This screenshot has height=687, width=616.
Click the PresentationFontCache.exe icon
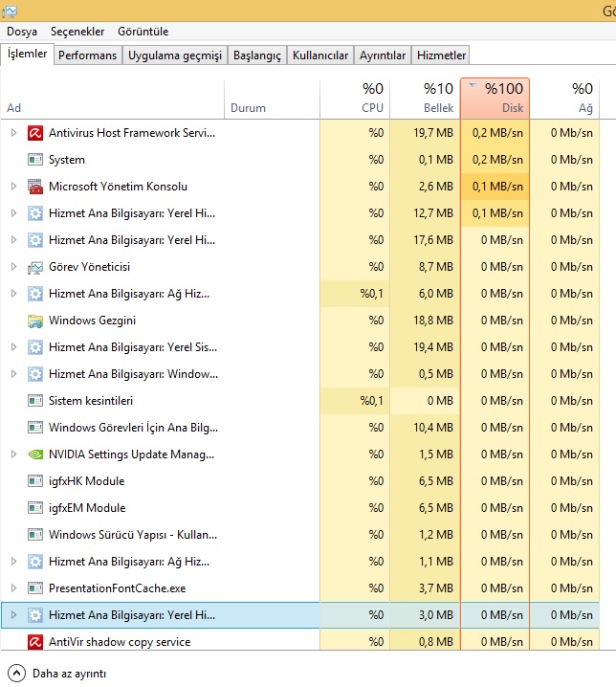[35, 588]
